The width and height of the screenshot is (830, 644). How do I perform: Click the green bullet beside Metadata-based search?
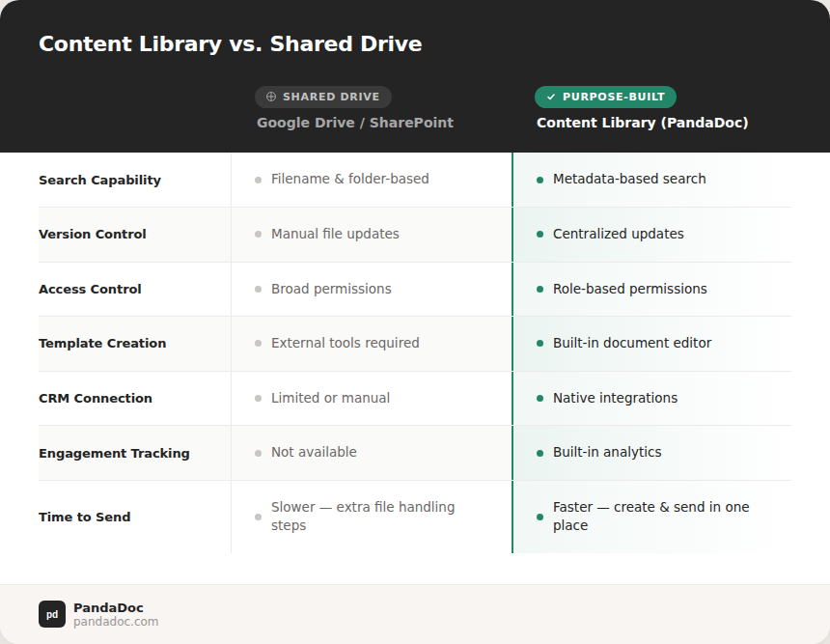pos(539,180)
